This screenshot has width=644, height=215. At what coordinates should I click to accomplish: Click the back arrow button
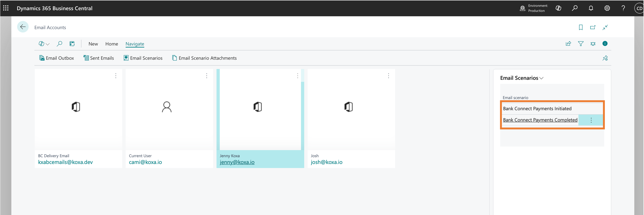point(23,27)
